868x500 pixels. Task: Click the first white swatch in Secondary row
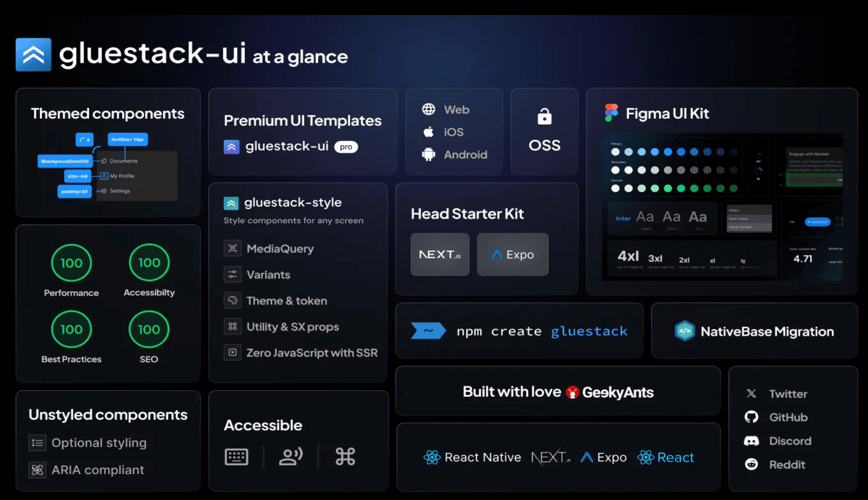point(615,170)
